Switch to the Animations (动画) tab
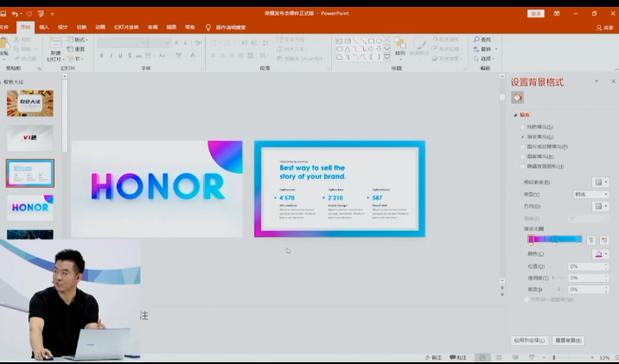 100,28
